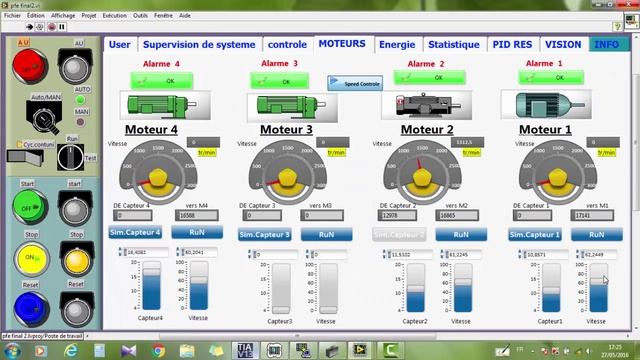Viewport: 640px width, 360px height.
Task: Click Moteur 4 Vitesse vertical slider
Action: [199, 286]
